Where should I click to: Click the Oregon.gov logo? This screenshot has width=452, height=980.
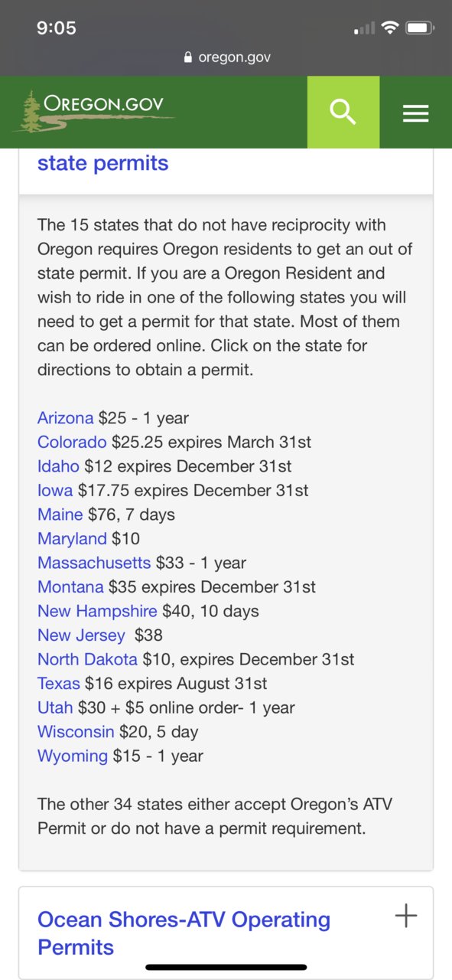pyautogui.click(x=93, y=111)
